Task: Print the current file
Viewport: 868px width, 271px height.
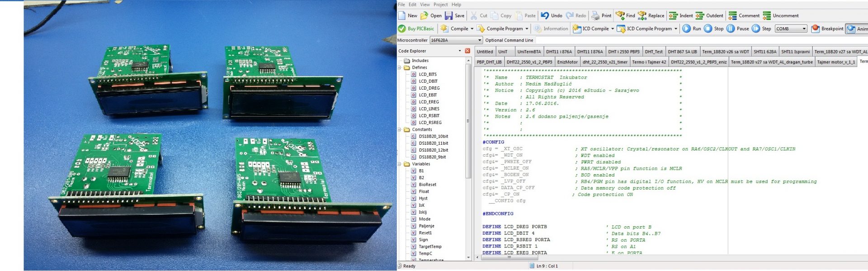Action: pos(596,16)
